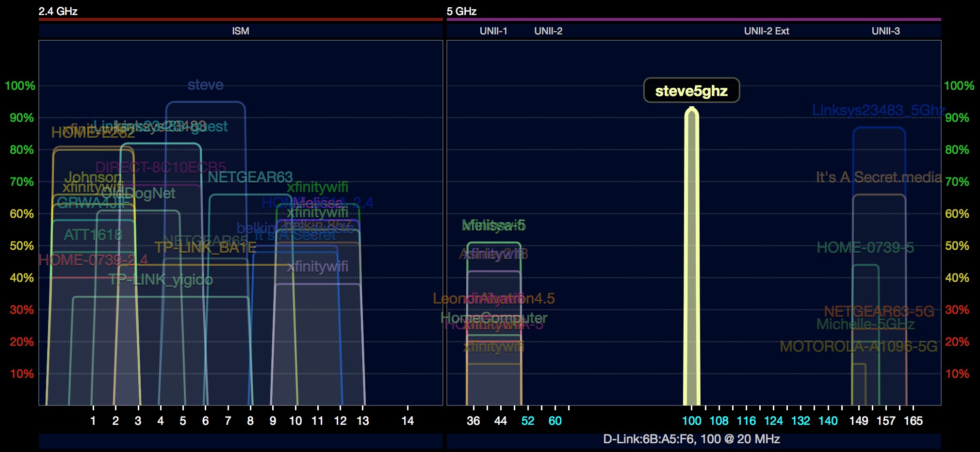Click channel 100 on the 5 GHz axis
Image resolution: width=980 pixels, height=452 pixels.
(x=692, y=420)
